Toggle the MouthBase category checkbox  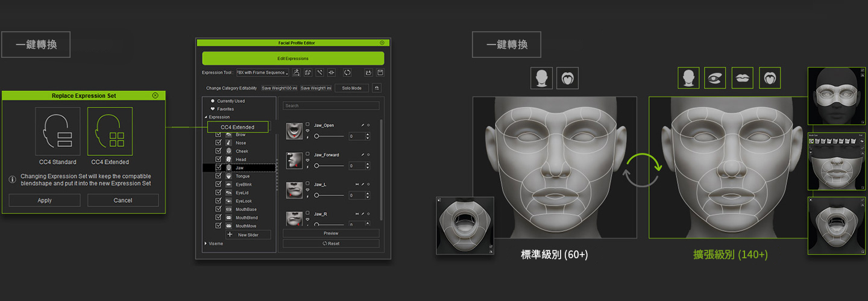coord(218,209)
